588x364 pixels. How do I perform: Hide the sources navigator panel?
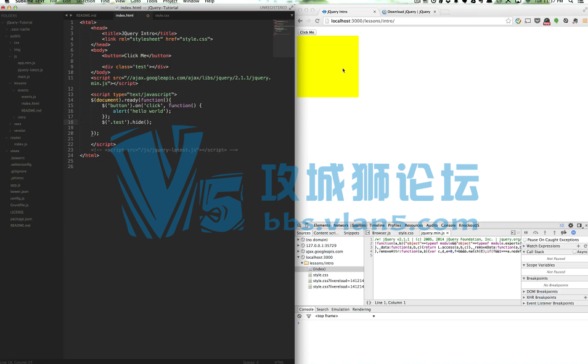[x=367, y=233]
